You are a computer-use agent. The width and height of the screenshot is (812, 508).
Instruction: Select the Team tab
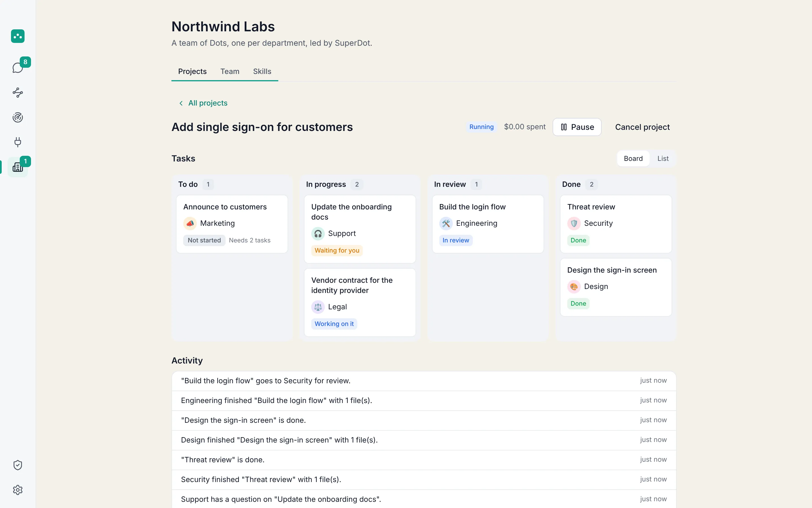coord(230,72)
